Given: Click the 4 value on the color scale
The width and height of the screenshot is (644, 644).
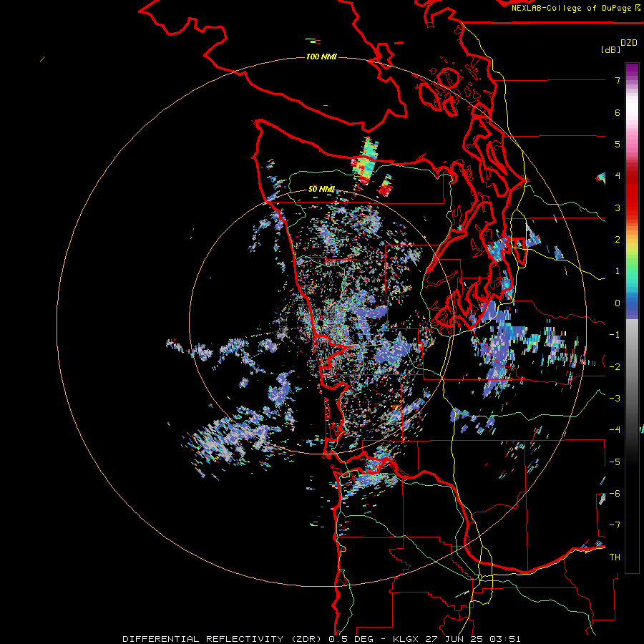Looking at the screenshot, I should 618,176.
